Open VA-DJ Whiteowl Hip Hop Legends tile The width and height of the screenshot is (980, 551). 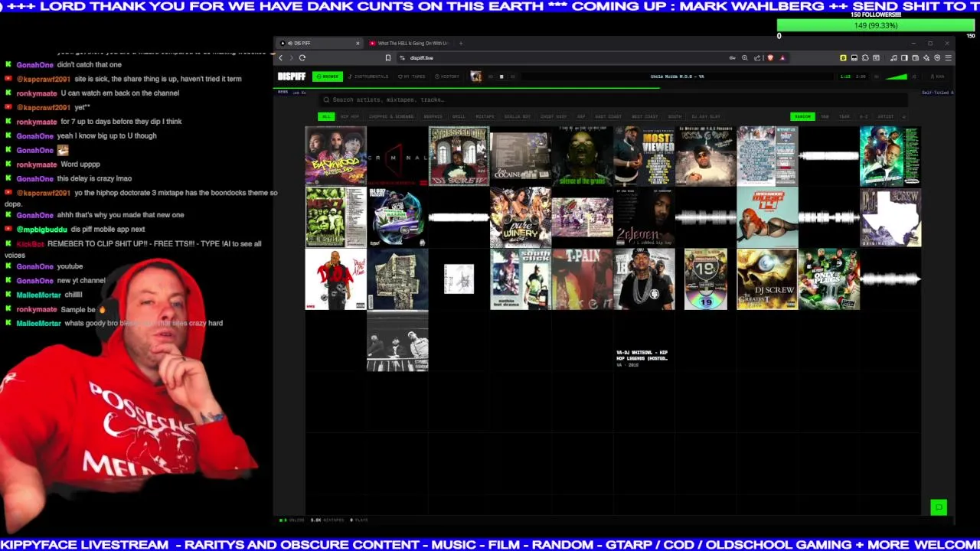644,341
